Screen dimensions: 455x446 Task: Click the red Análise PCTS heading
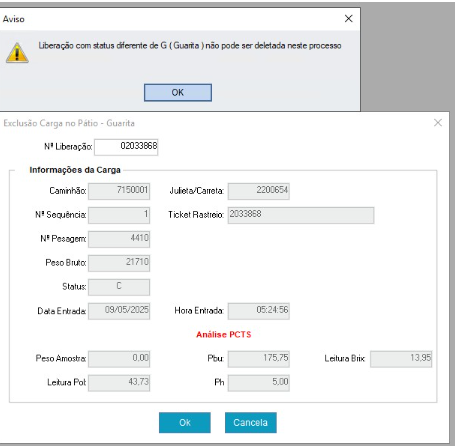tap(224, 334)
